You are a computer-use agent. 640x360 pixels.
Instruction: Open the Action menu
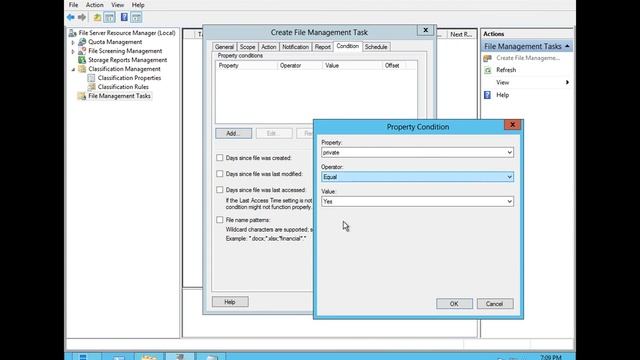[x=94, y=5]
